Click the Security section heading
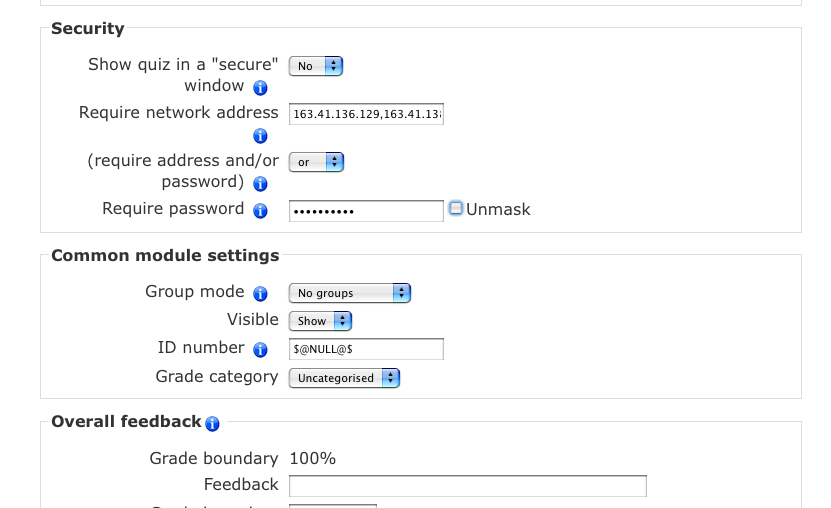Viewport: 831px width, 508px height. pyautogui.click(x=88, y=28)
